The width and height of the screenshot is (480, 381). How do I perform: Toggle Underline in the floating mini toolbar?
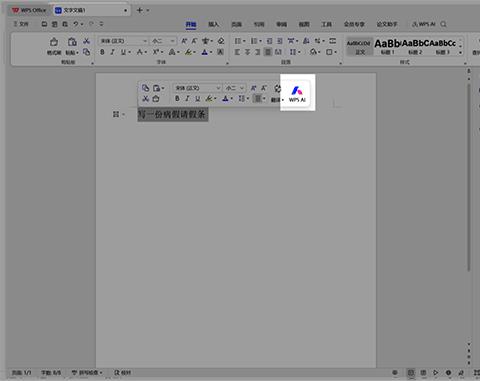pyautogui.click(x=198, y=98)
